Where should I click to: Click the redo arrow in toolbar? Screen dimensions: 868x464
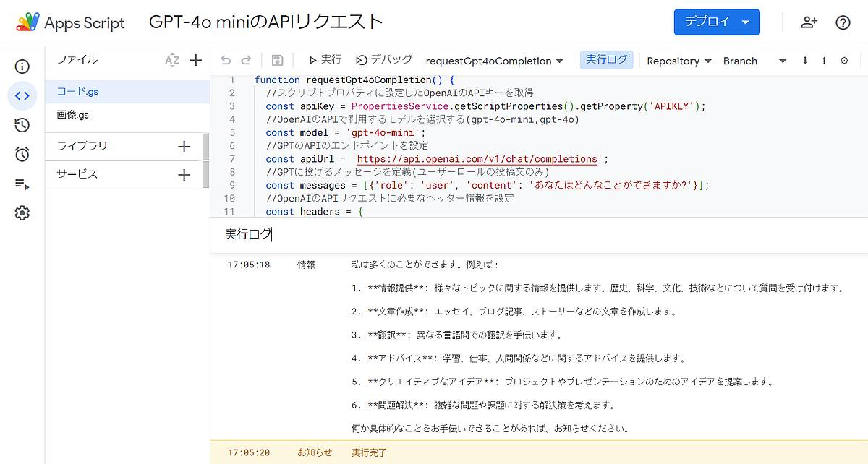point(246,61)
